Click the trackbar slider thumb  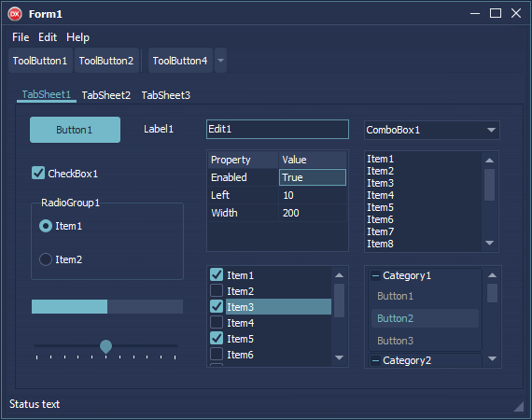point(105,346)
